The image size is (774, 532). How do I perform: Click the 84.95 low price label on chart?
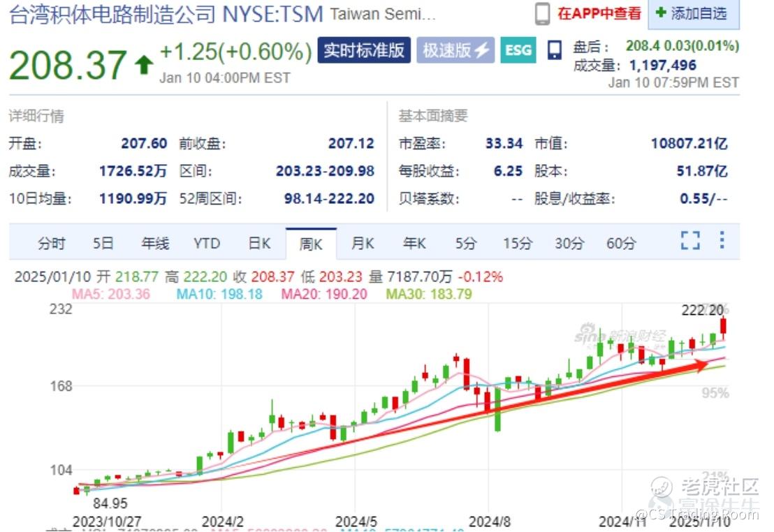(x=110, y=503)
